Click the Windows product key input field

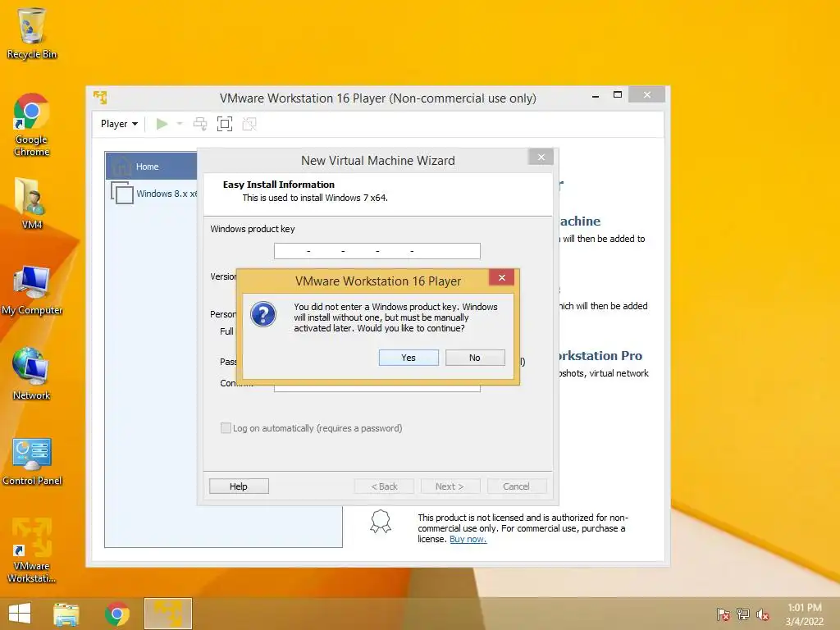point(377,251)
